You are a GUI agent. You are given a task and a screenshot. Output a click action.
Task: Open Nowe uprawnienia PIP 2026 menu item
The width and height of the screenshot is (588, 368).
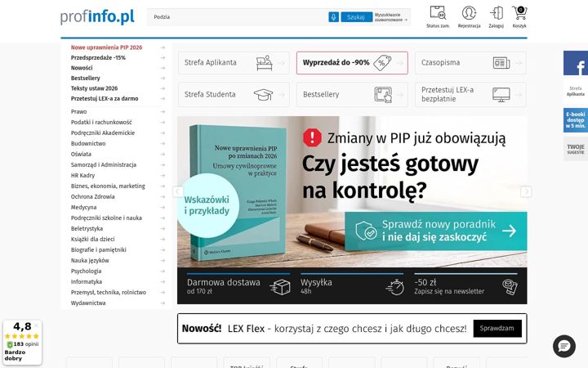tap(106, 47)
